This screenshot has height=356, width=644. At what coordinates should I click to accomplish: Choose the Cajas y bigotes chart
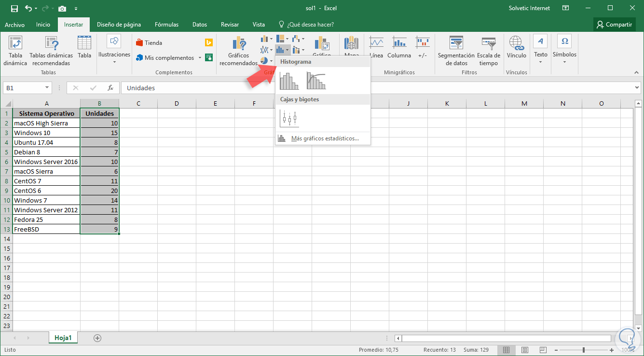[289, 118]
